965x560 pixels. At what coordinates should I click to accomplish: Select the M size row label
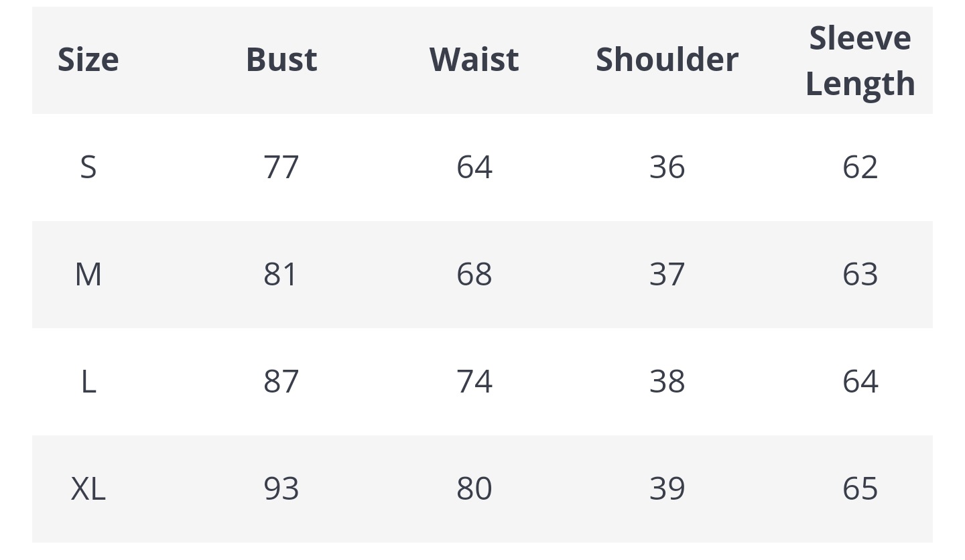[88, 275]
